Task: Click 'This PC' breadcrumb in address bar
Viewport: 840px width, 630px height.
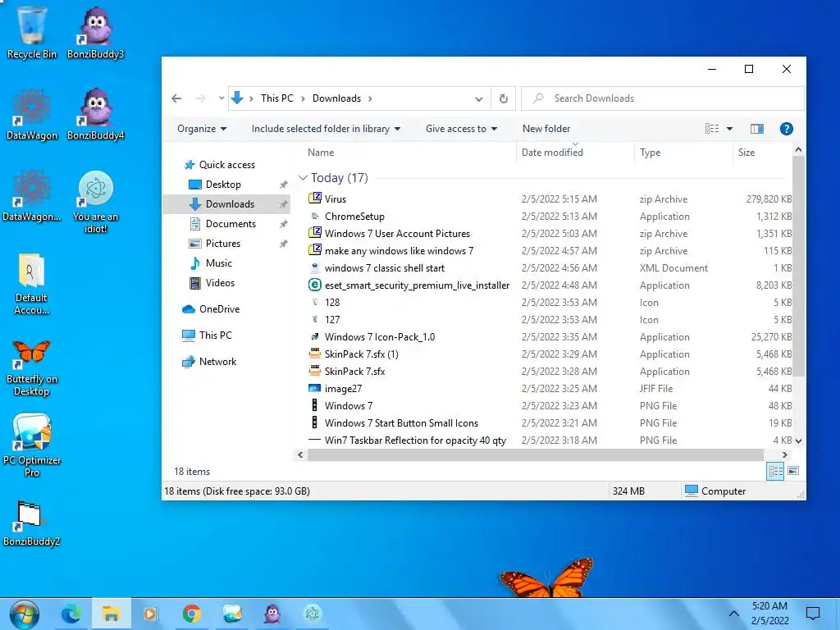Action: point(277,98)
